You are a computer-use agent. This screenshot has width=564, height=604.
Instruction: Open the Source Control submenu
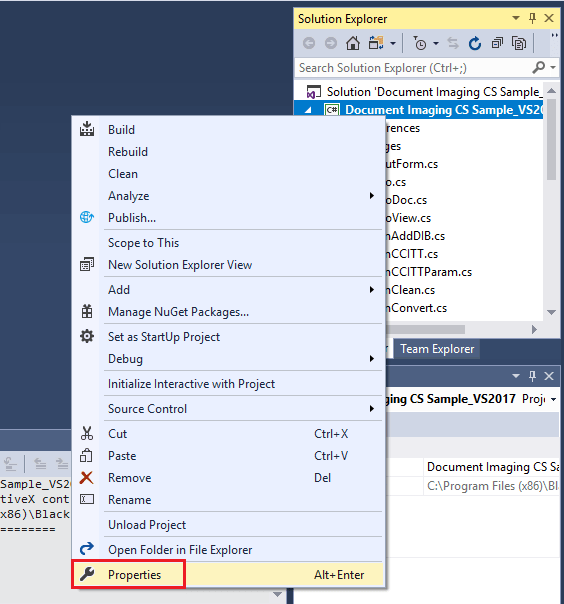click(147, 409)
